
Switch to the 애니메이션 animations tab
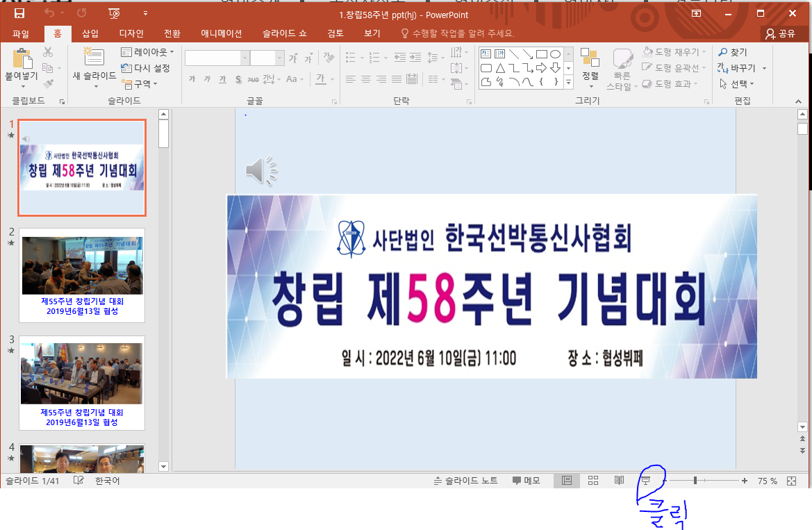pyautogui.click(x=222, y=33)
